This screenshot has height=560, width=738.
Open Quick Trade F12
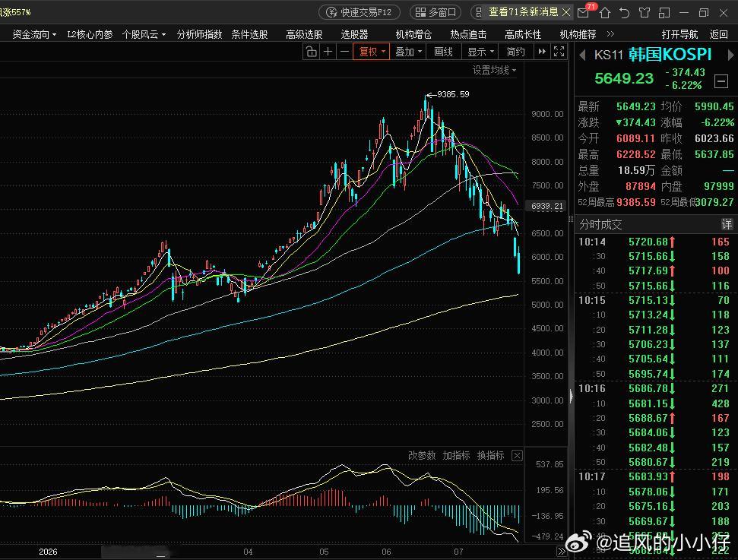coord(359,12)
